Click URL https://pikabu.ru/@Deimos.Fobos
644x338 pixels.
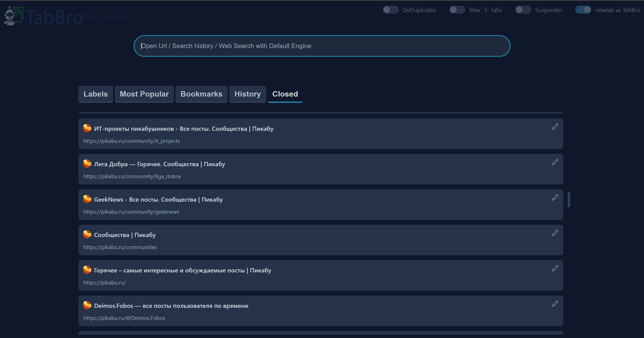(124, 318)
